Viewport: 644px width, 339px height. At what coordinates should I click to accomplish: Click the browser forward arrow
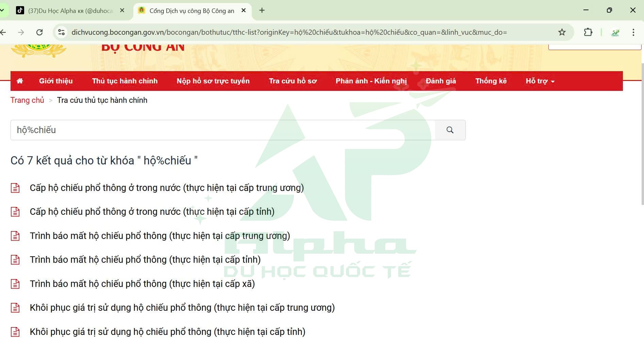[x=21, y=32]
